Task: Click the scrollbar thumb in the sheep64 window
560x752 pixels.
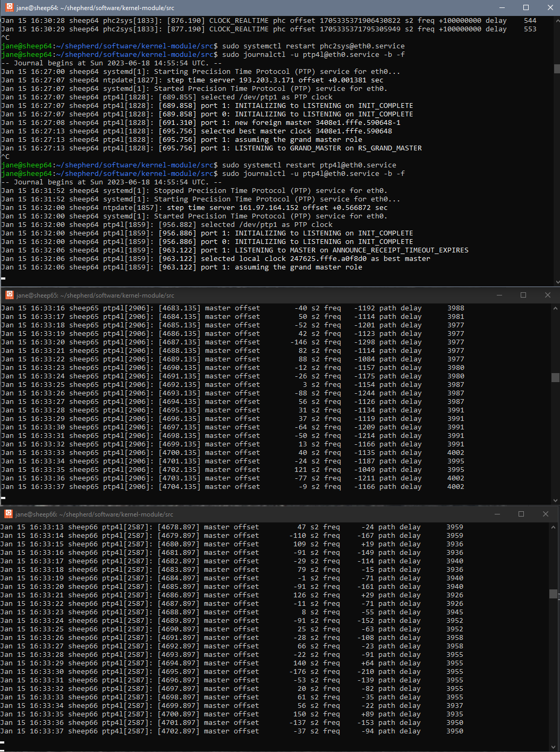Action: pyautogui.click(x=556, y=69)
